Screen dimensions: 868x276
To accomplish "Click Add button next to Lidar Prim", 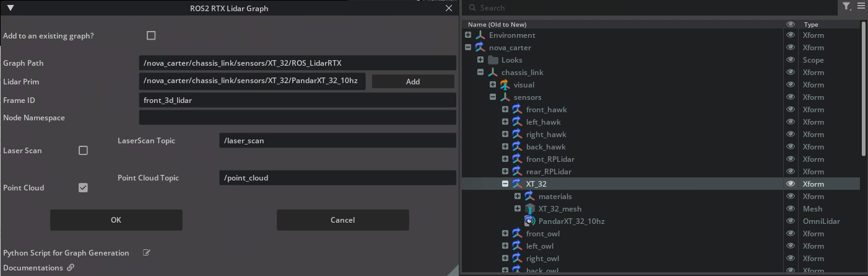I will pos(412,81).
